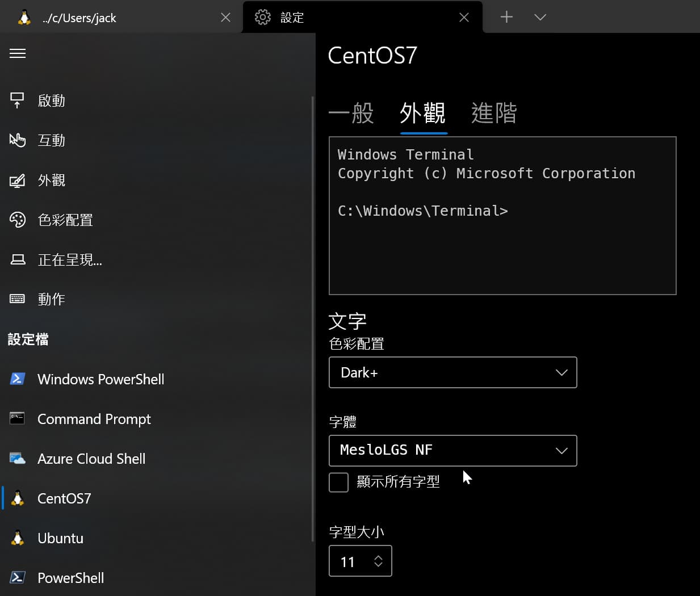This screenshot has width=700, height=596.
Task: Click the penguin icon on the first tab
Action: pos(24,18)
